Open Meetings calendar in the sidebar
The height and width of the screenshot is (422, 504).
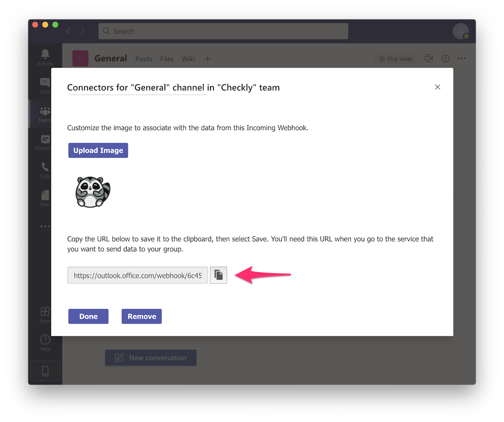point(45,141)
